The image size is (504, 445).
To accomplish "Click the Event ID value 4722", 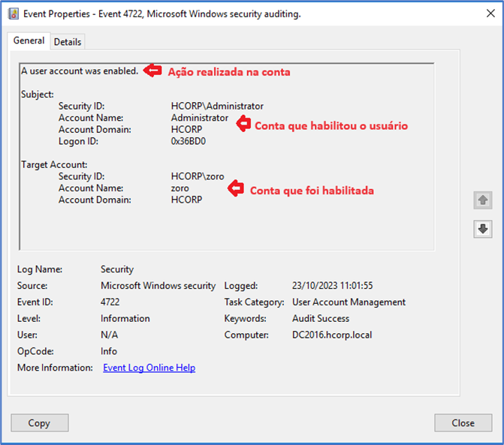I will click(x=110, y=302).
